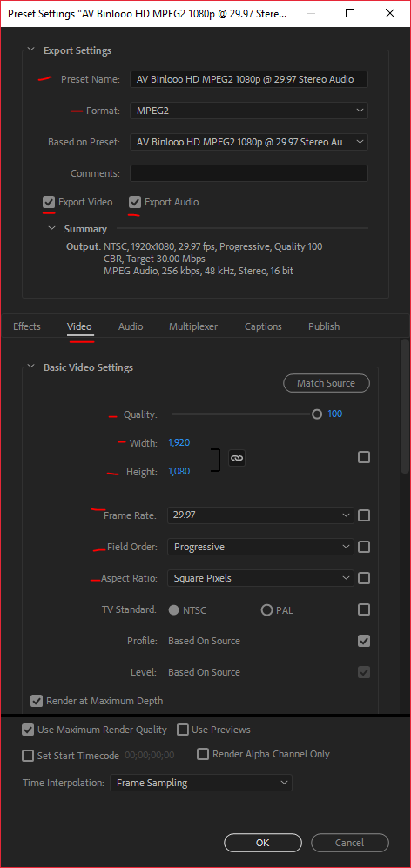Screen dimensions: 411x868
Task: Click into the Comments text field
Action: pos(249,173)
